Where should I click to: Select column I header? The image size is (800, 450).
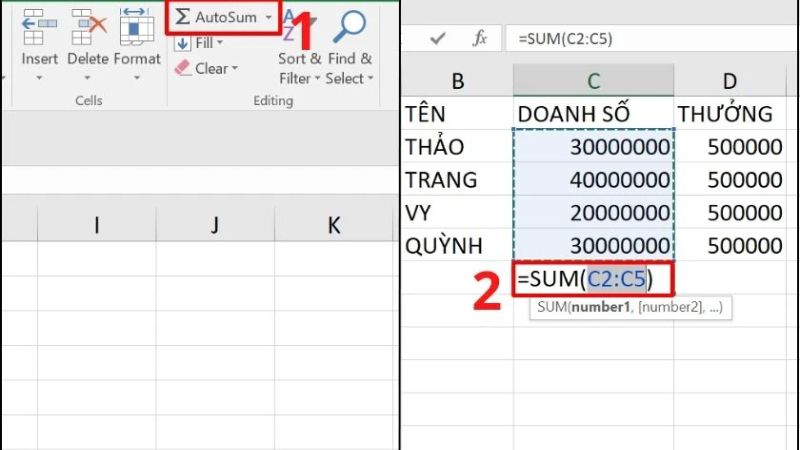coord(96,224)
